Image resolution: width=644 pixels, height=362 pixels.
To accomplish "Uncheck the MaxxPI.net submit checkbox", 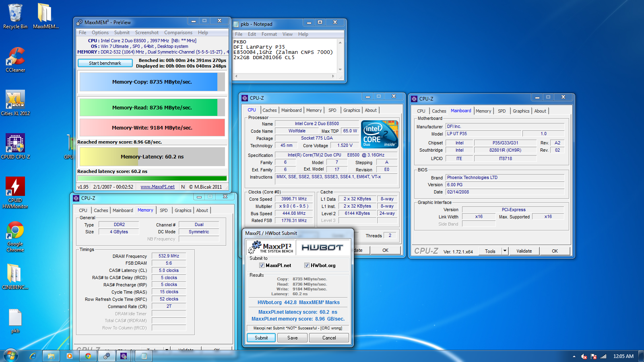I will click(x=262, y=265).
